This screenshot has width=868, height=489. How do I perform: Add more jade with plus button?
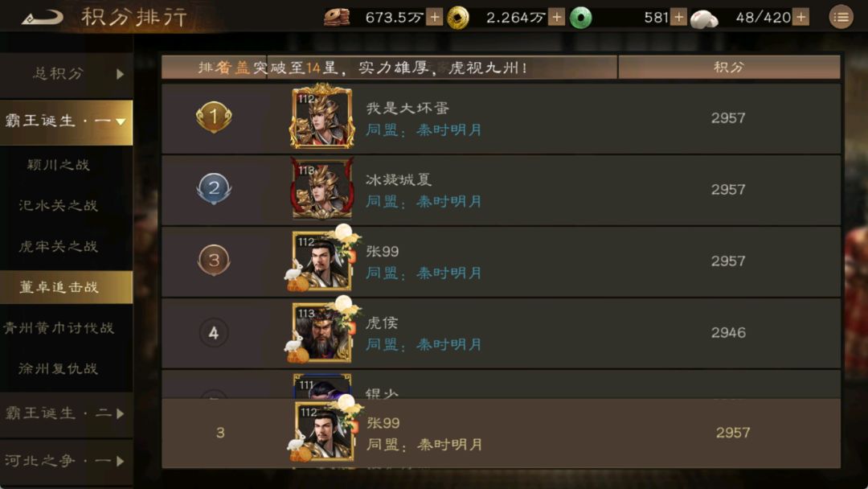point(678,18)
